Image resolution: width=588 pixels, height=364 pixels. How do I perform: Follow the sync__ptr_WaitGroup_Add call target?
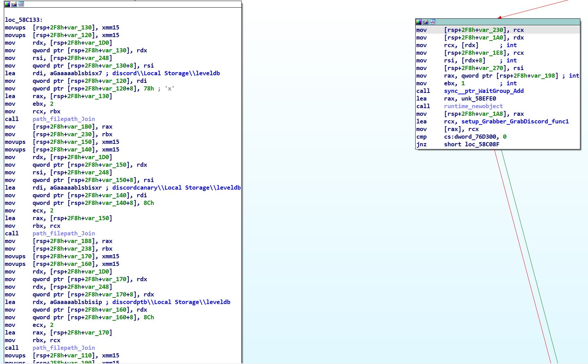[x=484, y=91]
